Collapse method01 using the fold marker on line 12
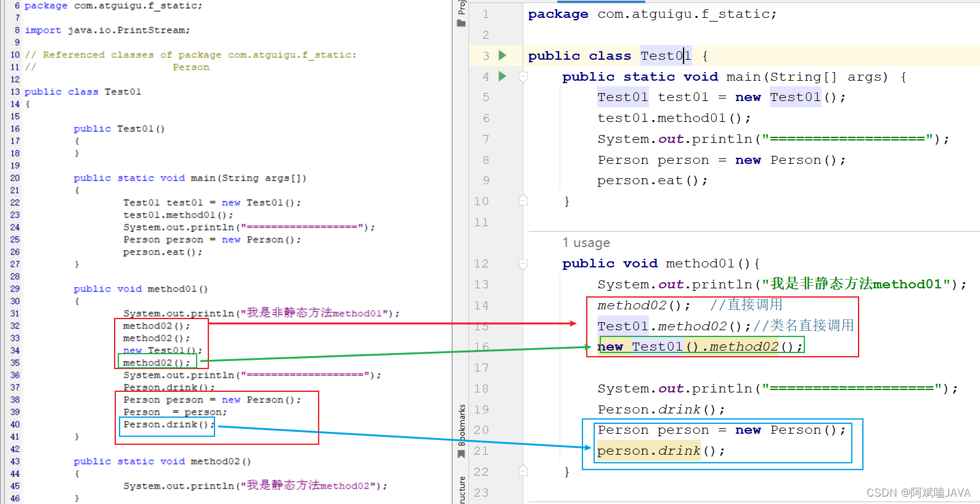This screenshot has height=504, width=980. pyautogui.click(x=523, y=264)
